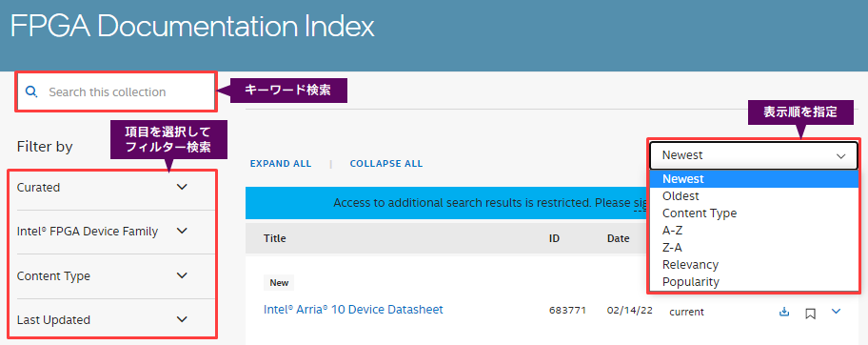Click COLLAPSE ALL link

[x=386, y=164]
